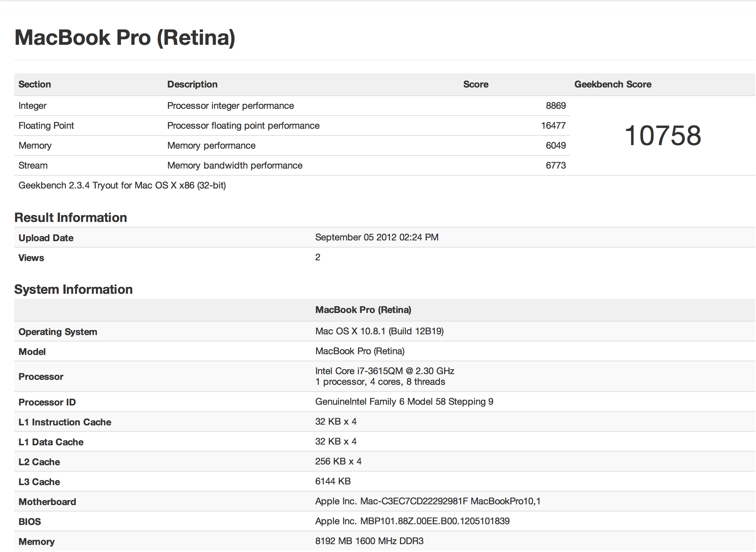Select the Stream score 6773
Image resolution: width=756 pixels, height=552 pixels.
pos(556,165)
